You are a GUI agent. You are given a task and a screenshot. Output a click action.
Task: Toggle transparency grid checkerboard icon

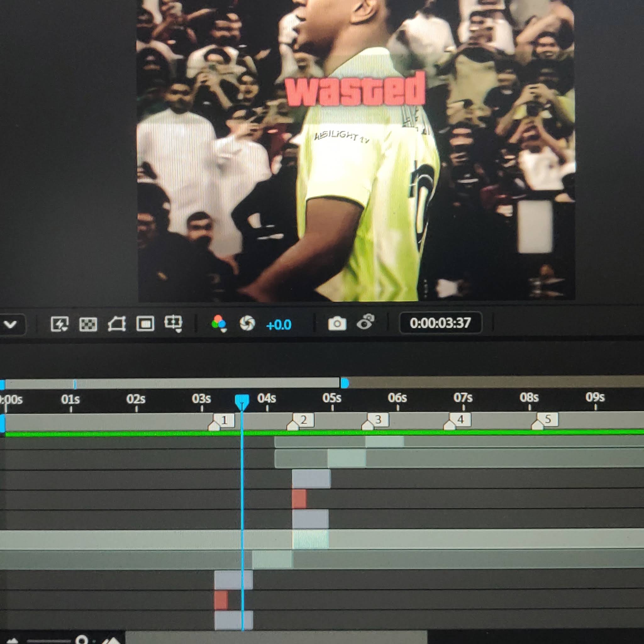pos(88,324)
